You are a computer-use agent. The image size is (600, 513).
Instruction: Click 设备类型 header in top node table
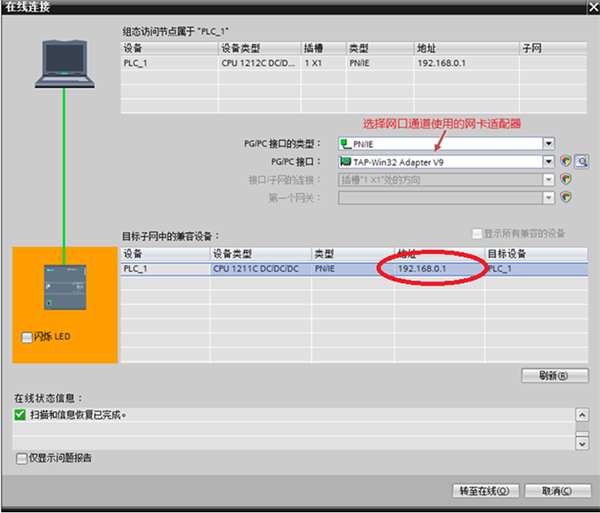tap(258, 47)
